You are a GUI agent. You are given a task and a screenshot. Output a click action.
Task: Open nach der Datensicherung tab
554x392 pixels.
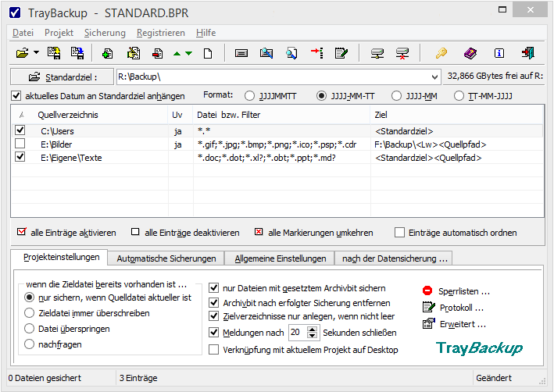395,258
